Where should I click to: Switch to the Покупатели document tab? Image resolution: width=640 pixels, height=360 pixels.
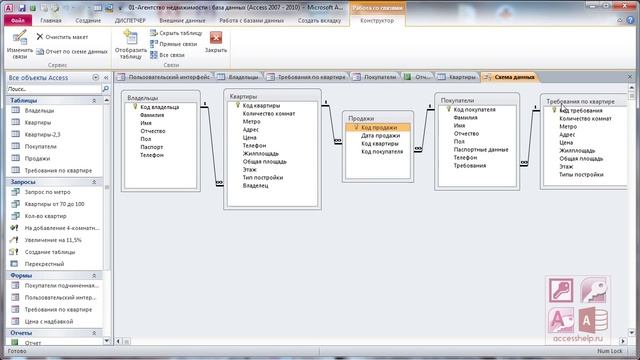point(375,77)
